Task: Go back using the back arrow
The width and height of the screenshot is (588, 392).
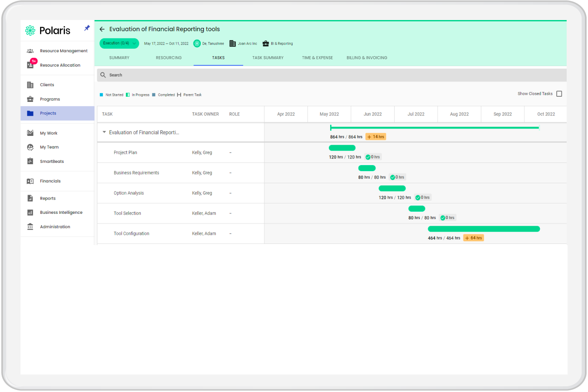Action: pos(102,29)
